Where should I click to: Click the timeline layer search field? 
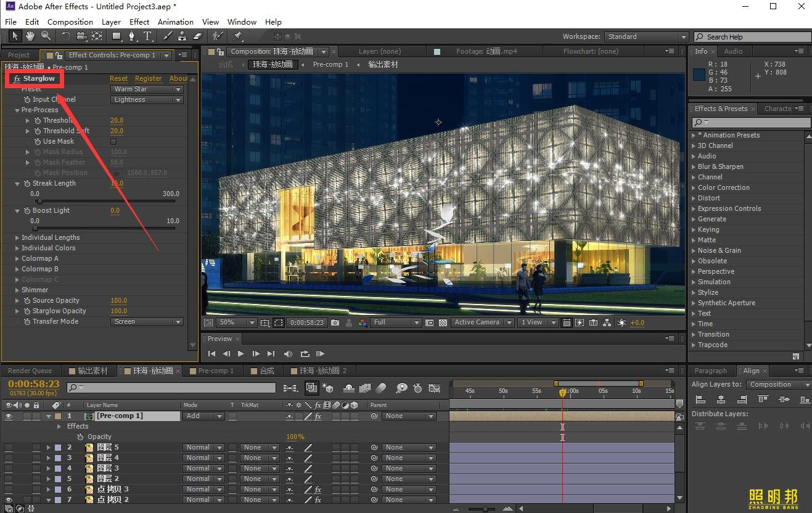(x=171, y=388)
